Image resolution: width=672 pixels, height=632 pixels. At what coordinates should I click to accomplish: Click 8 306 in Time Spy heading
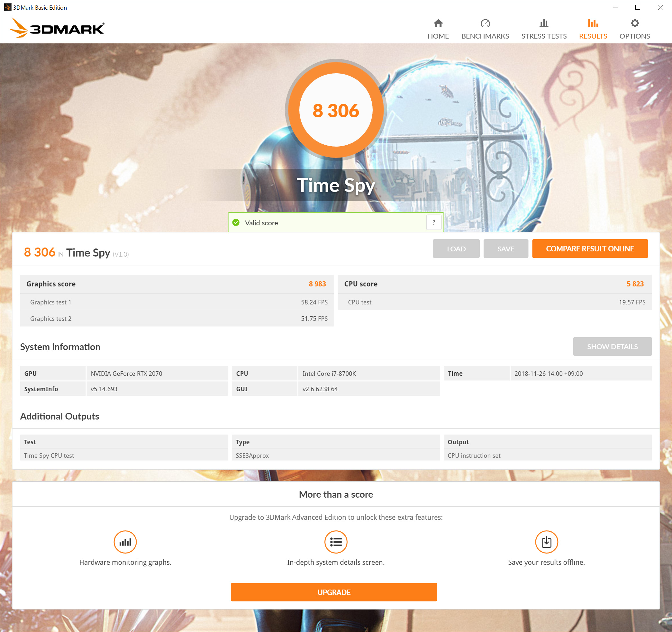(77, 252)
